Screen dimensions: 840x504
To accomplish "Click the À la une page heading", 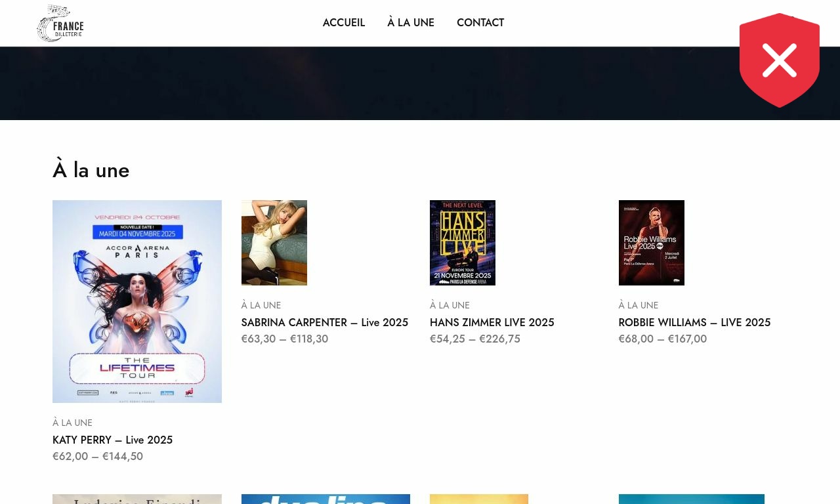I will (91, 170).
